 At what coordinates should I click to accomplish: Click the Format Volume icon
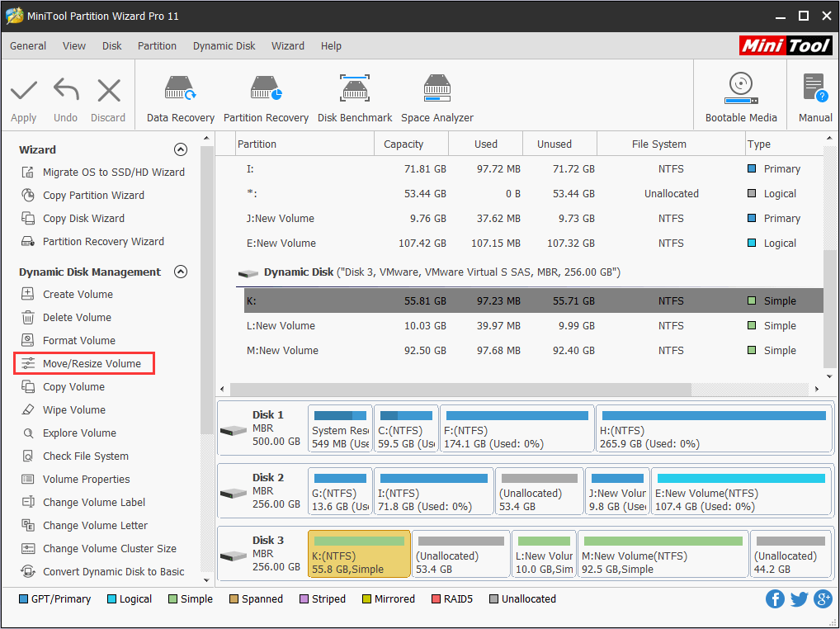[x=27, y=340]
